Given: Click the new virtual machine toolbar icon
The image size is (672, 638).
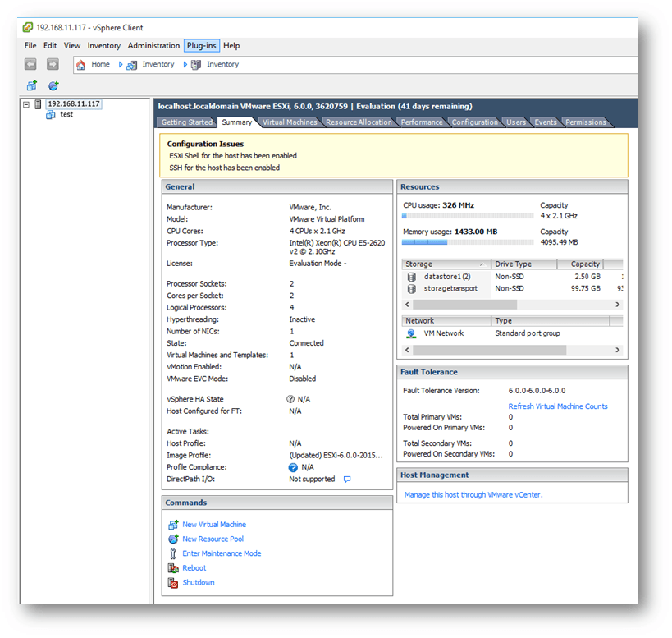Looking at the screenshot, I should [x=32, y=85].
